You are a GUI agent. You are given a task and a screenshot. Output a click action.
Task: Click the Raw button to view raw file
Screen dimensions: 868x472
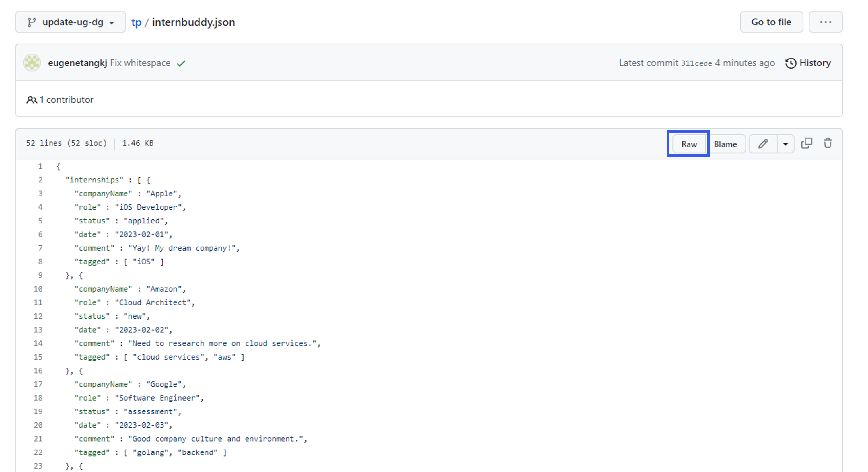point(688,143)
